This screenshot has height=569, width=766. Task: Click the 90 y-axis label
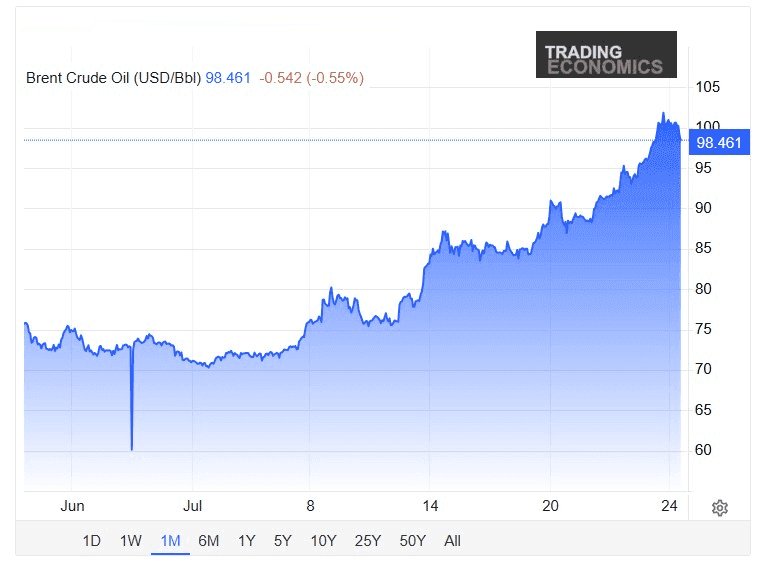click(x=703, y=208)
